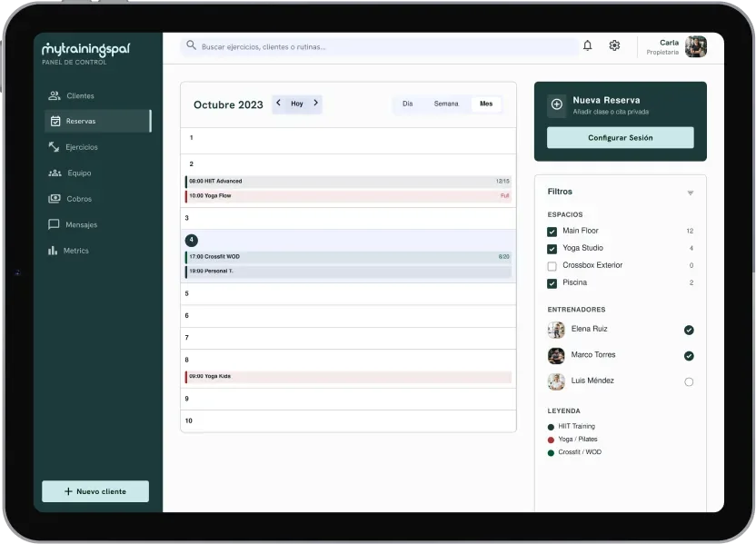Open 10:00 Yoga Flow event
This screenshot has height=544, width=756.
(348, 195)
